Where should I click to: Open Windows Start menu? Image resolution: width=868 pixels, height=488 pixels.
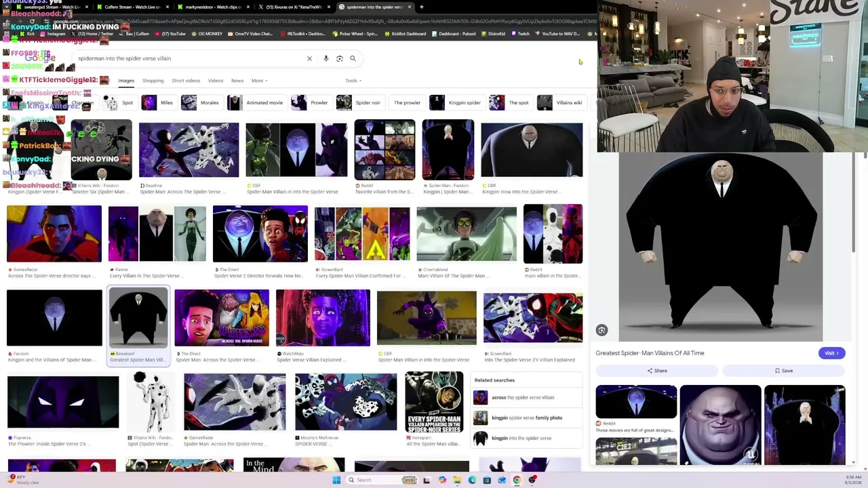(x=336, y=480)
